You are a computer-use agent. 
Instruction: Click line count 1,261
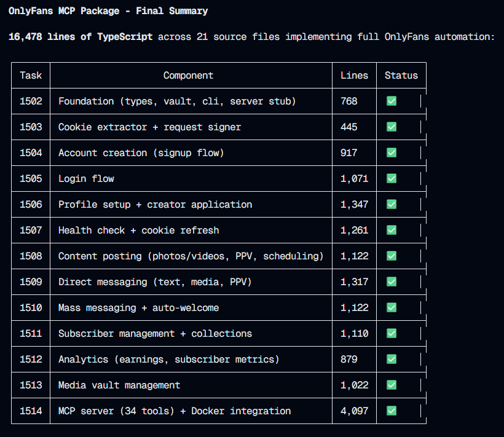(354, 230)
